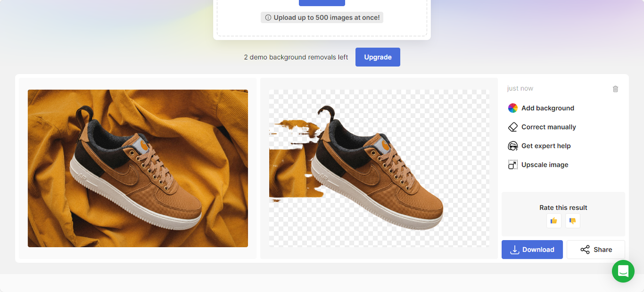Click "2 demo background removals left" text
The image size is (644, 292).
[x=296, y=57]
